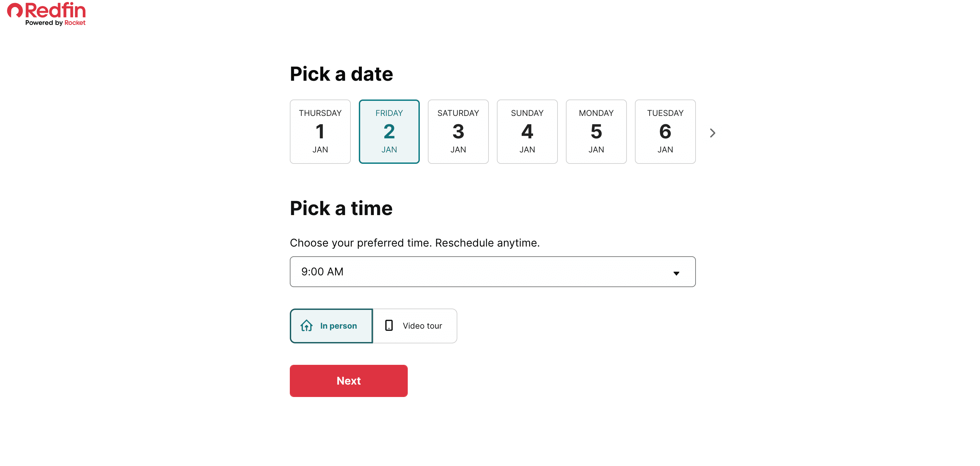This screenshot has width=980, height=466.
Task: Show later dates with right chevron
Action: pos(713,133)
